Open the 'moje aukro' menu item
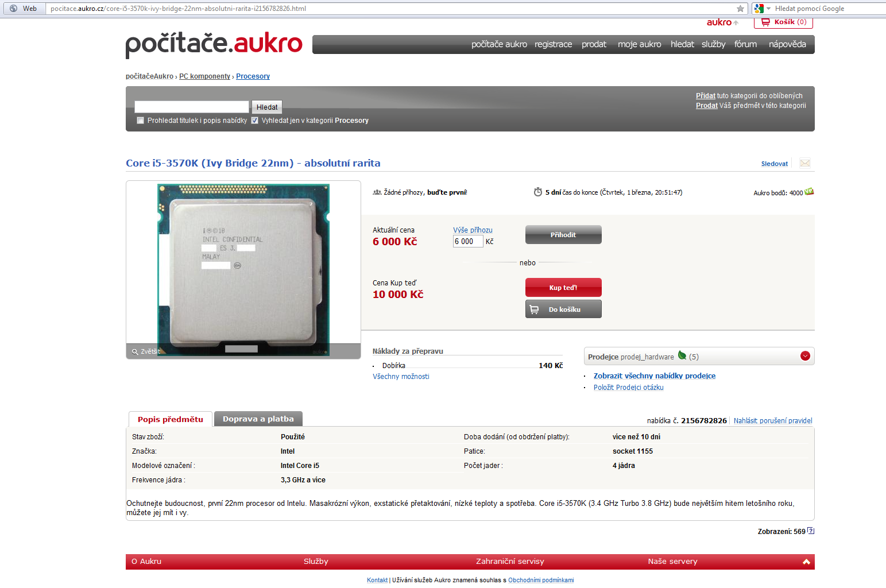This screenshot has width=886, height=588. point(639,44)
